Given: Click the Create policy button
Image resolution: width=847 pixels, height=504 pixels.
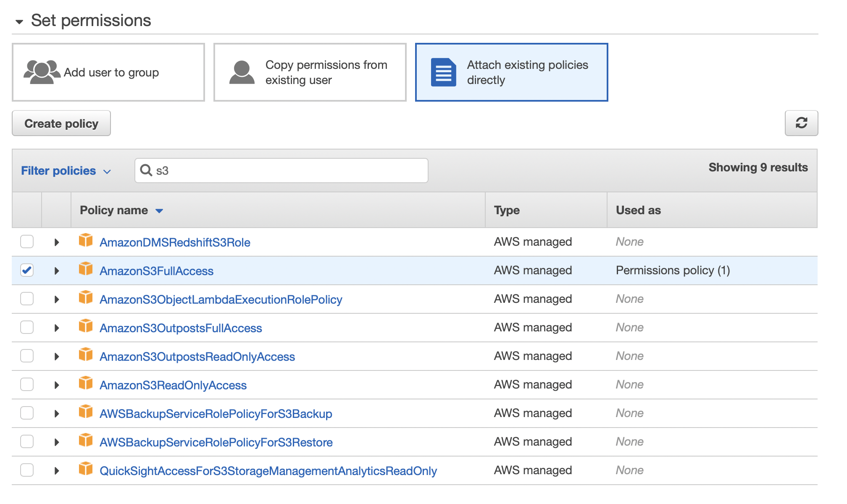Looking at the screenshot, I should (x=61, y=123).
